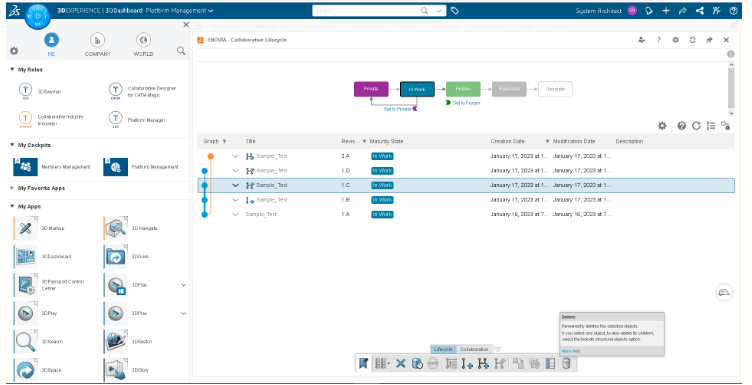This screenshot has height=385, width=752.
Task: Click the tree list icon in the bottom toolbar
Action: 451,364
